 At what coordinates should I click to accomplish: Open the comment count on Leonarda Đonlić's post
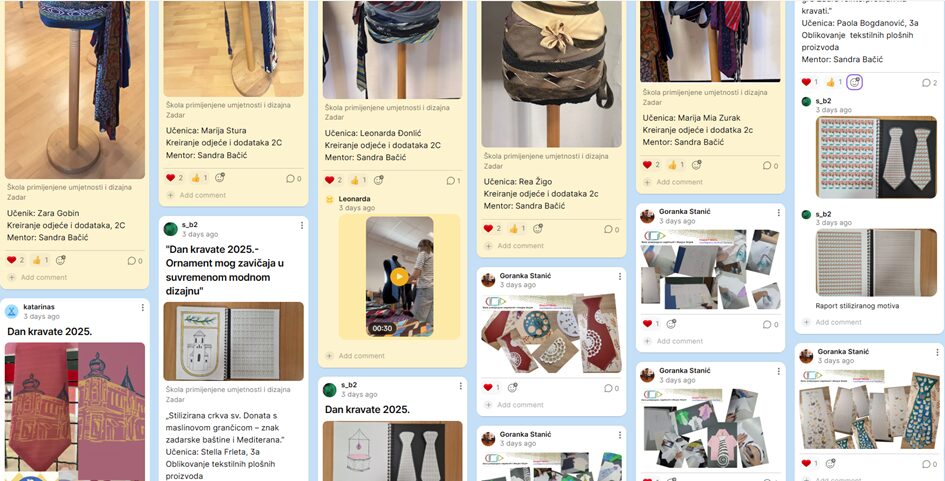453,180
